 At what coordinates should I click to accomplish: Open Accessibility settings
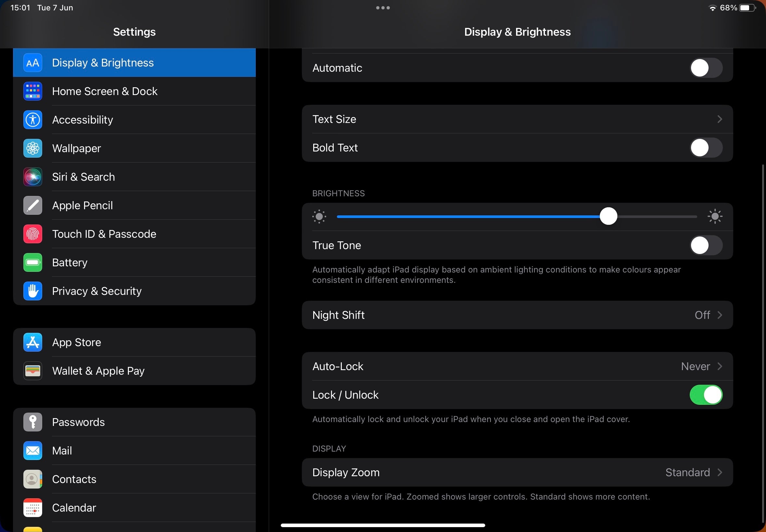(x=134, y=120)
